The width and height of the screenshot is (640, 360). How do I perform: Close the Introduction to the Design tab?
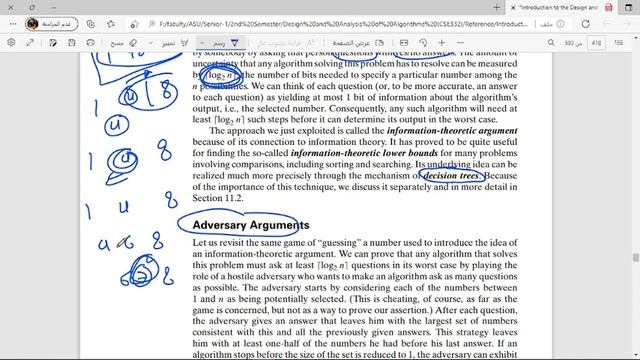[513, 7]
